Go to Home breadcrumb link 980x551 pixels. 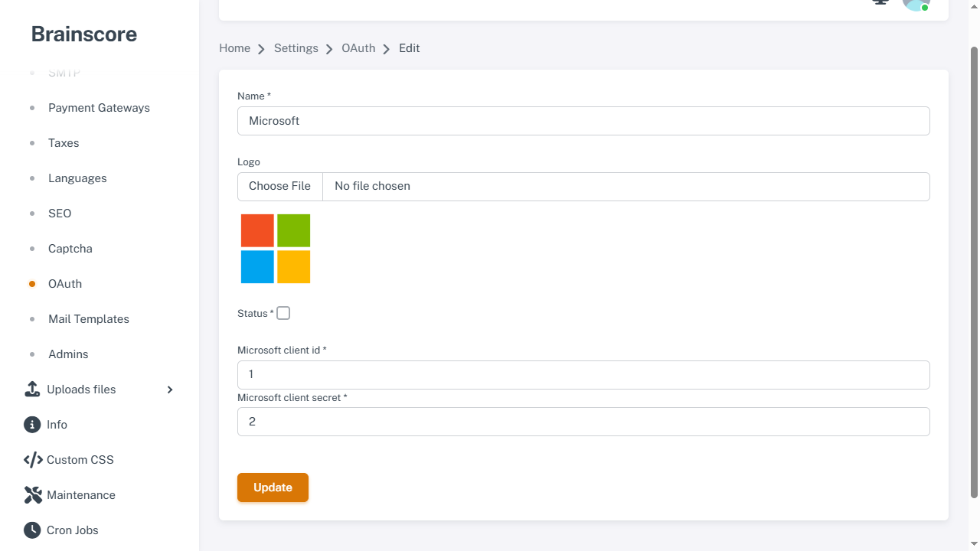click(x=234, y=48)
